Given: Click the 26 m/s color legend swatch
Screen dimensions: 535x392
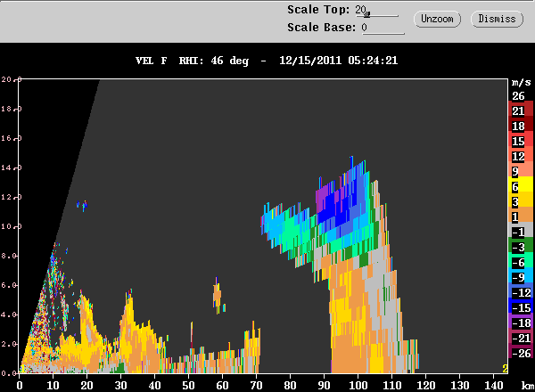Looking at the screenshot, I should pyautogui.click(x=521, y=96).
